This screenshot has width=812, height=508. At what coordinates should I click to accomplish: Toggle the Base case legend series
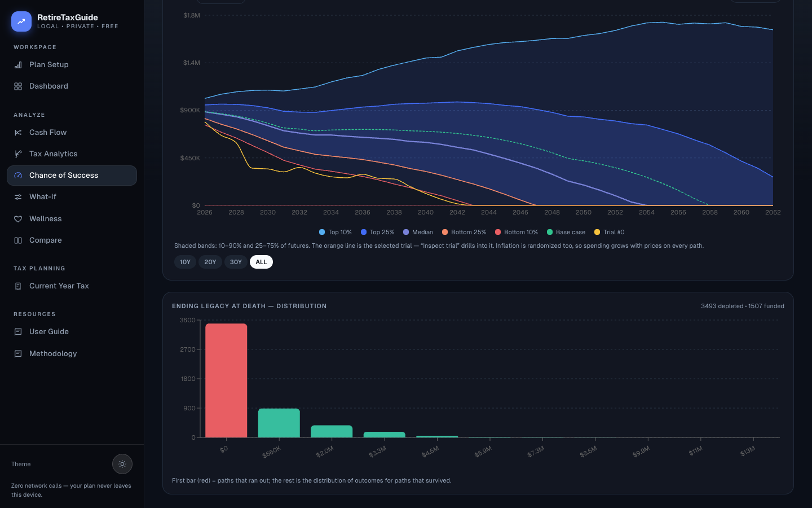(566, 232)
